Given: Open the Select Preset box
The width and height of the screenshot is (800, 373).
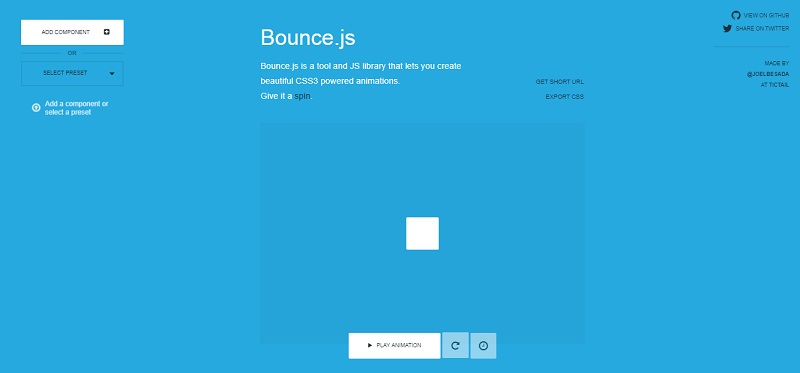Looking at the screenshot, I should [72, 73].
